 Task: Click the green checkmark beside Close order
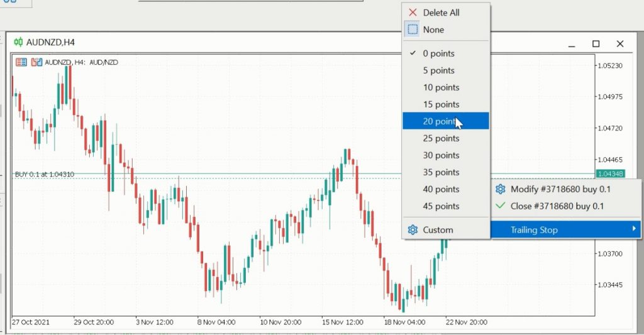tap(500, 206)
